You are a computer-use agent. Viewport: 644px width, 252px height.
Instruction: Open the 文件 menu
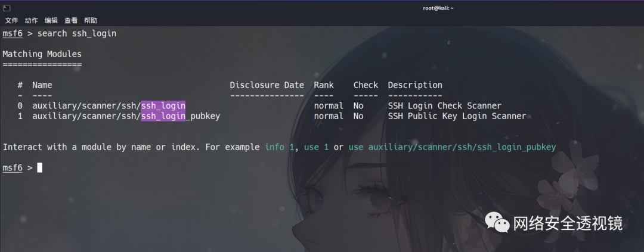(x=11, y=20)
